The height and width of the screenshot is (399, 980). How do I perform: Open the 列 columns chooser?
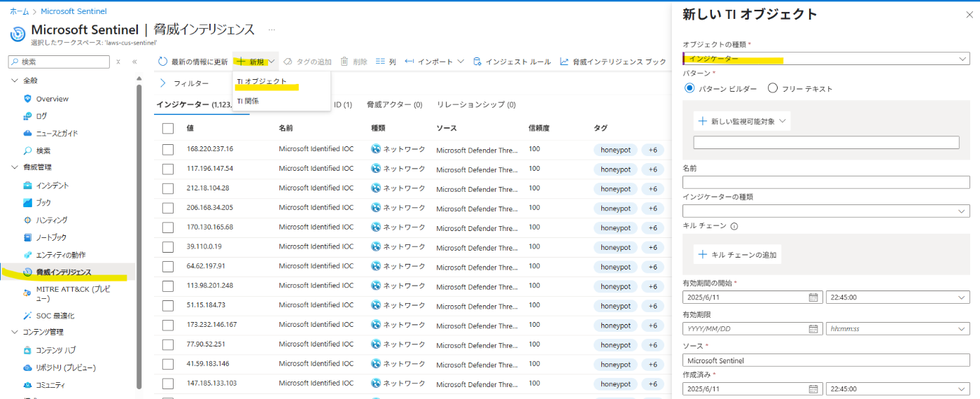[386, 62]
